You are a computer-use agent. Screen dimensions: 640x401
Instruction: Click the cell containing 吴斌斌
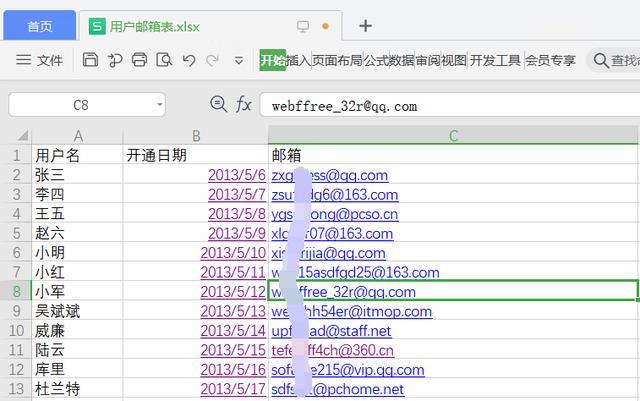point(78,311)
